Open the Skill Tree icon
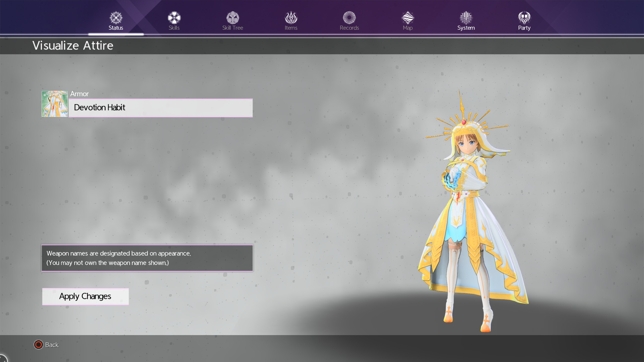 click(233, 17)
